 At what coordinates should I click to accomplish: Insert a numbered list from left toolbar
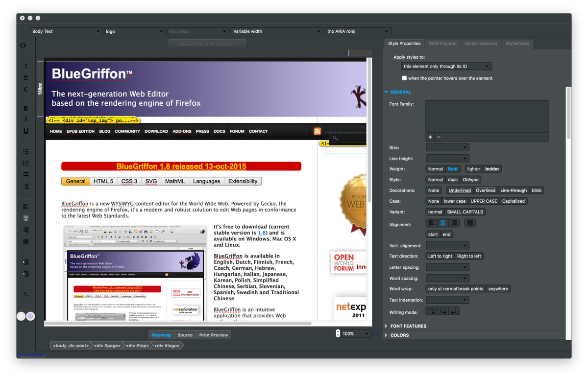(26, 164)
